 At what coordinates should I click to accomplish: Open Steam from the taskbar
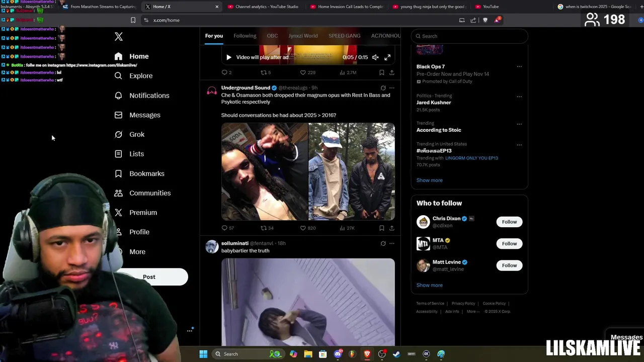pyautogui.click(x=396, y=354)
